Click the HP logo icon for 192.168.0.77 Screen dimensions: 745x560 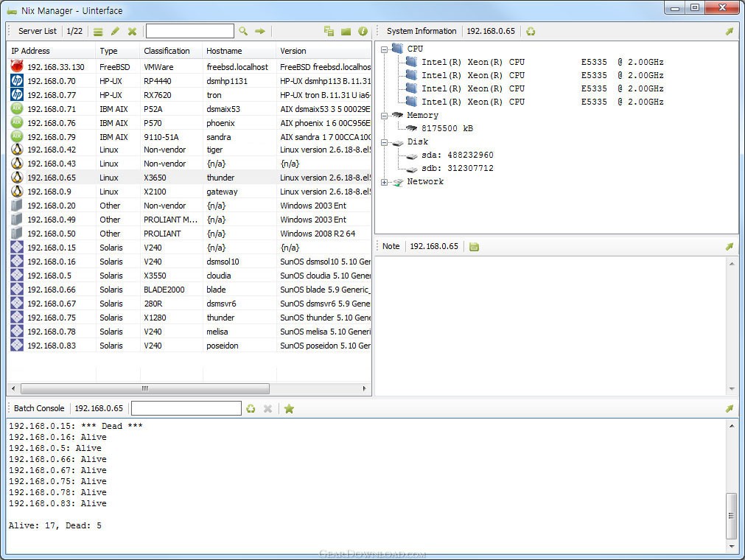pos(17,94)
